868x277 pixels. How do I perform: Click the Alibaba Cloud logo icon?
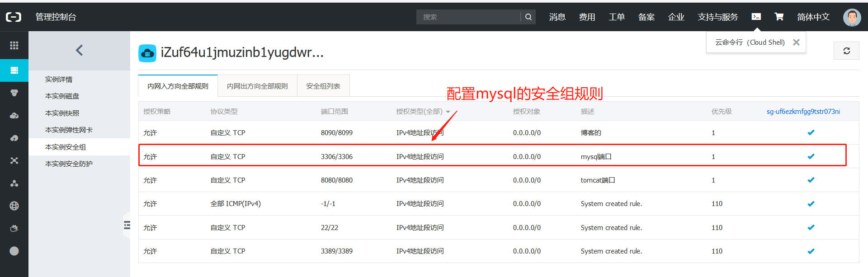point(14,17)
